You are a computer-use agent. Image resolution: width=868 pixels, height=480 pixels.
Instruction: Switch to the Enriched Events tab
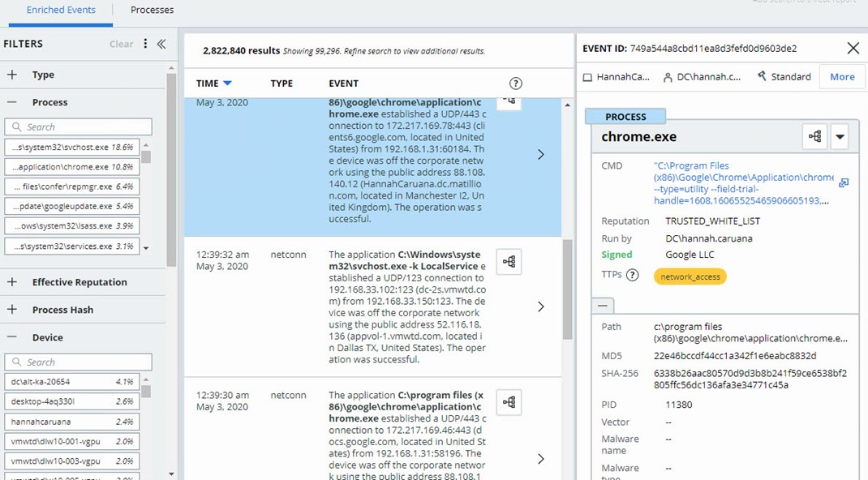point(61,10)
